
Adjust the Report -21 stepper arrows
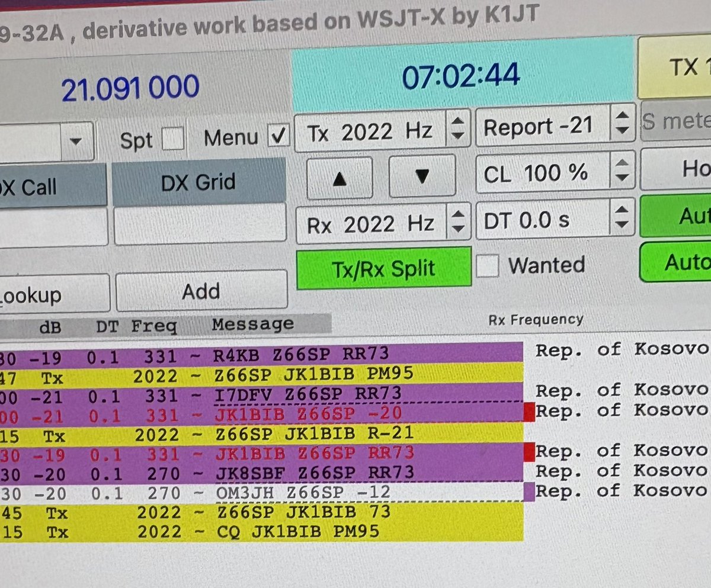[622, 124]
